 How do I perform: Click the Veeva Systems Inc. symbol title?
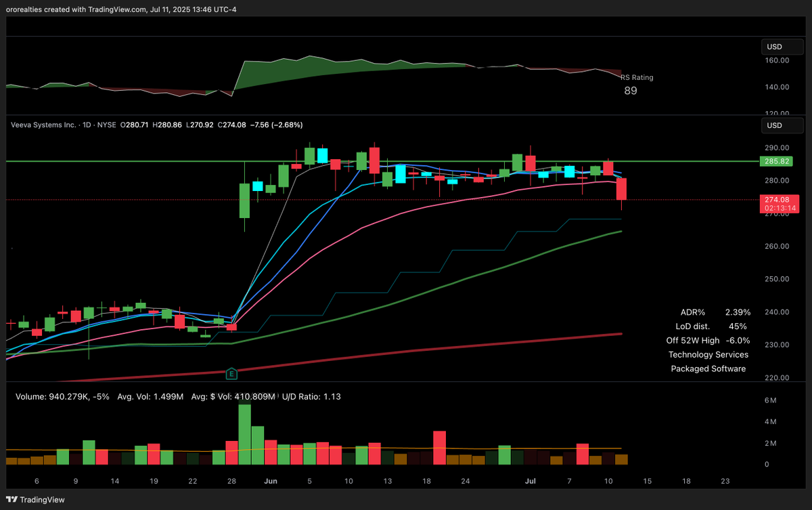pyautogui.click(x=43, y=125)
